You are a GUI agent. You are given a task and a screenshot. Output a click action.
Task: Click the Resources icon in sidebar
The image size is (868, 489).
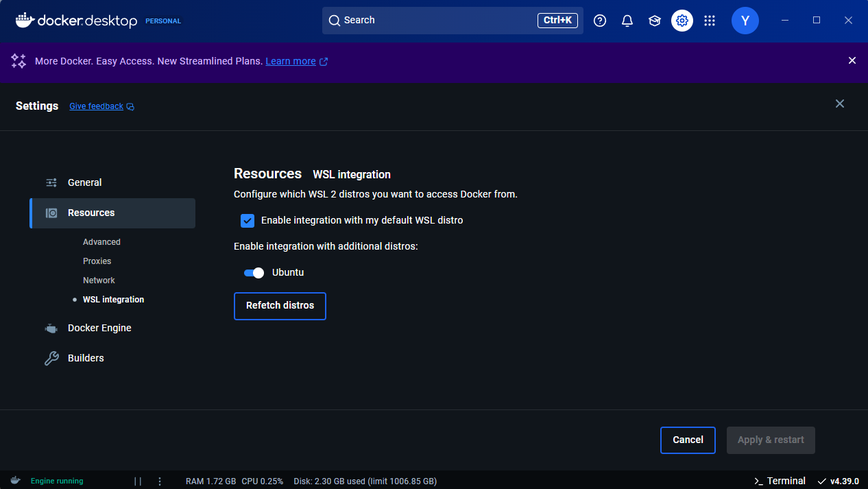tap(51, 213)
